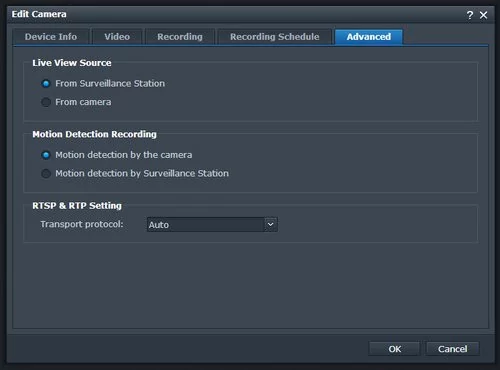Go to the Recording tab
The width and height of the screenshot is (500, 370).
180,37
